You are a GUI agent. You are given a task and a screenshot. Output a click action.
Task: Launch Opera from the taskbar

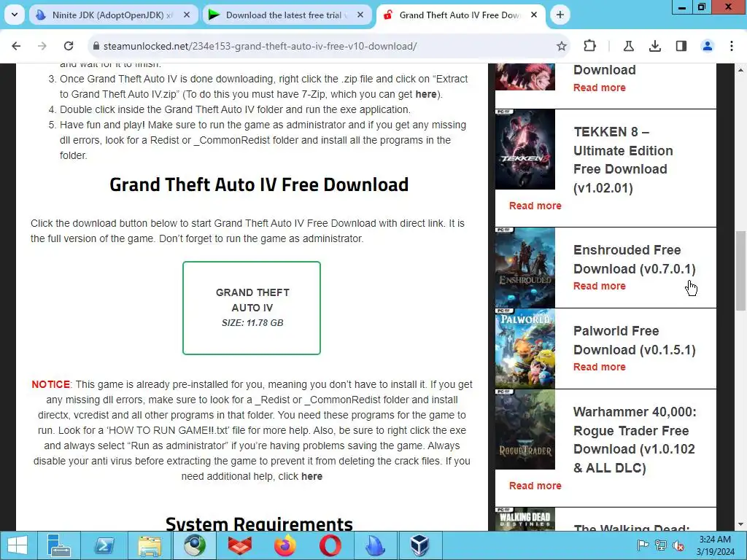pos(330,545)
